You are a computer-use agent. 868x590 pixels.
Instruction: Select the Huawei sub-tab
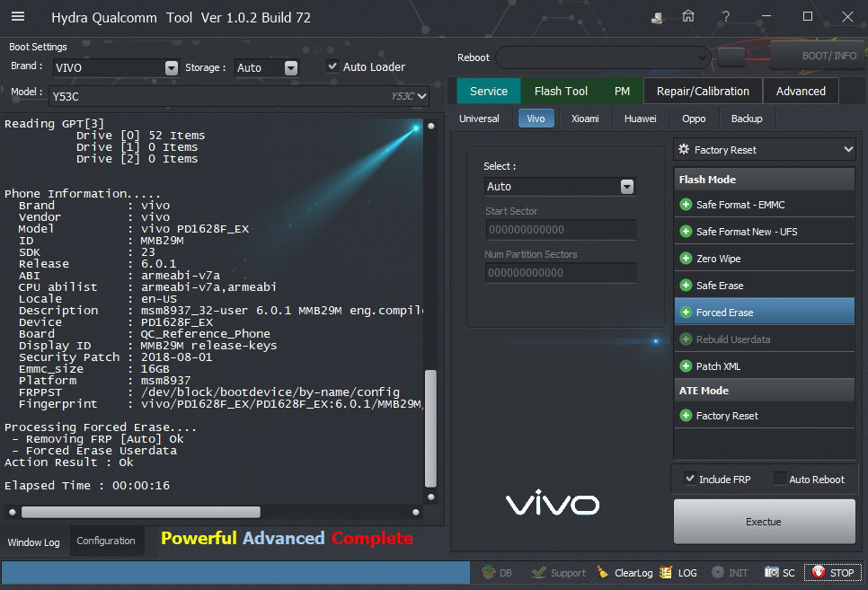click(x=641, y=119)
